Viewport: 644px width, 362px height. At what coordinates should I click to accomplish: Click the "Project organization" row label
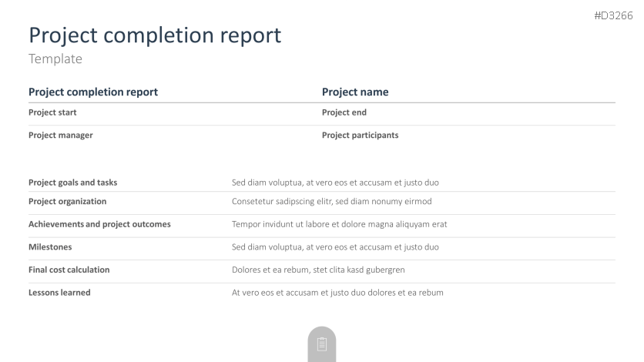tap(68, 202)
